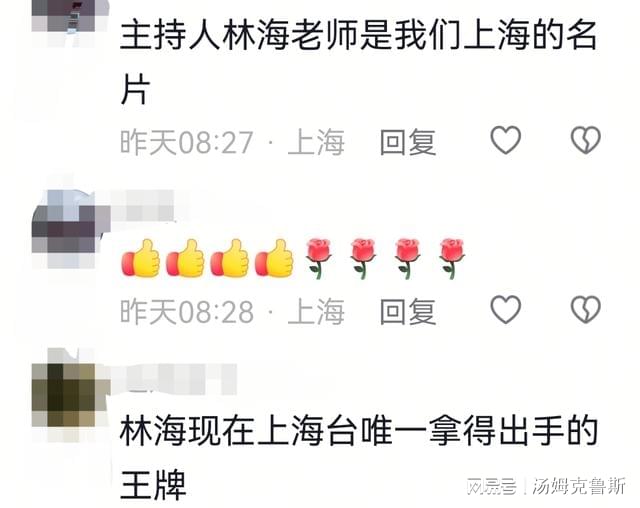
Task: Like the 08:28 emoji comment with heart
Action: 505,310
